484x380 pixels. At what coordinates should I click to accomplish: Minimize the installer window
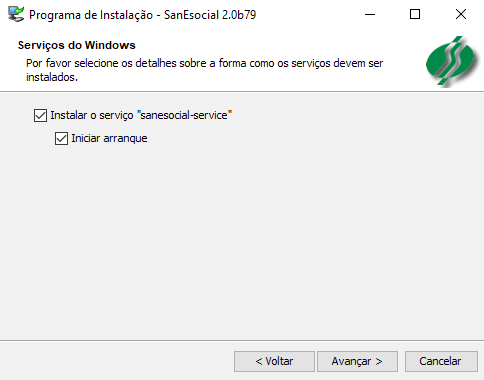pyautogui.click(x=370, y=14)
